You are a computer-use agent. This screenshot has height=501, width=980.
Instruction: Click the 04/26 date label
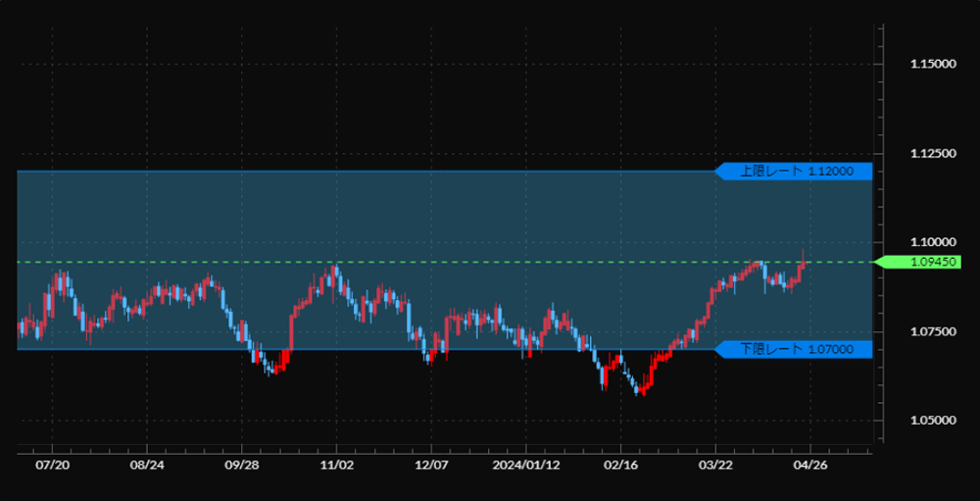click(810, 466)
